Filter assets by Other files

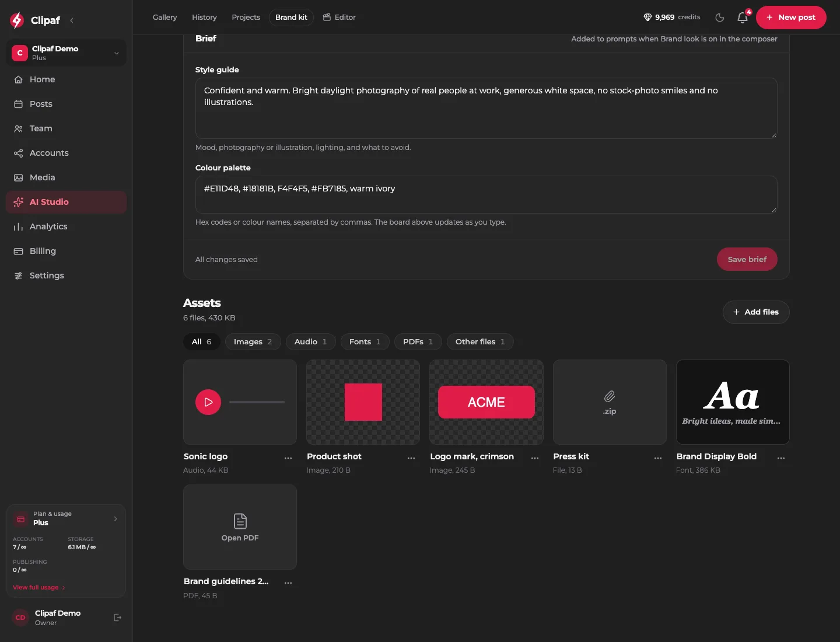point(480,342)
